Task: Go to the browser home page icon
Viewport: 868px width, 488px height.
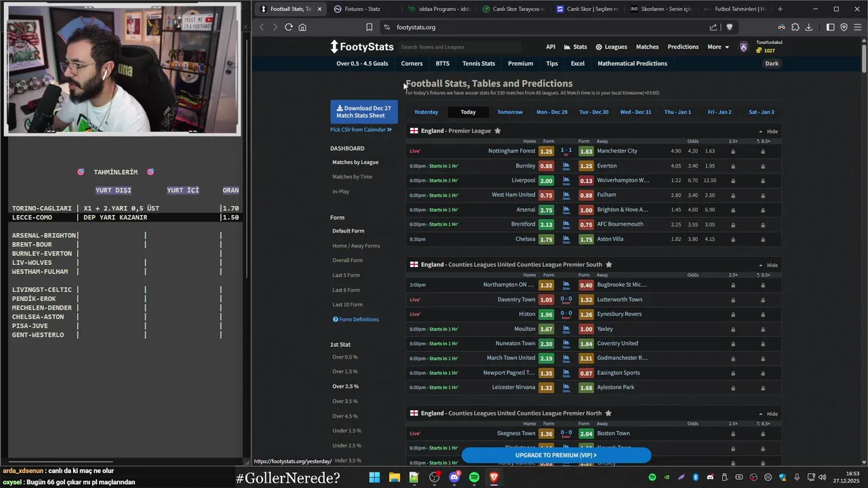Action: [x=302, y=27]
